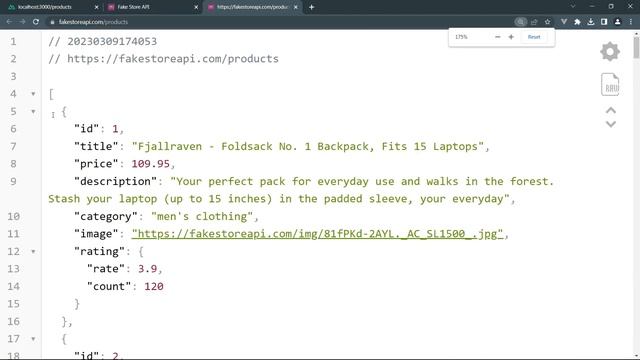Click the vertical scrollbar thumb
Screen dimensions: 640x360
point(636,47)
